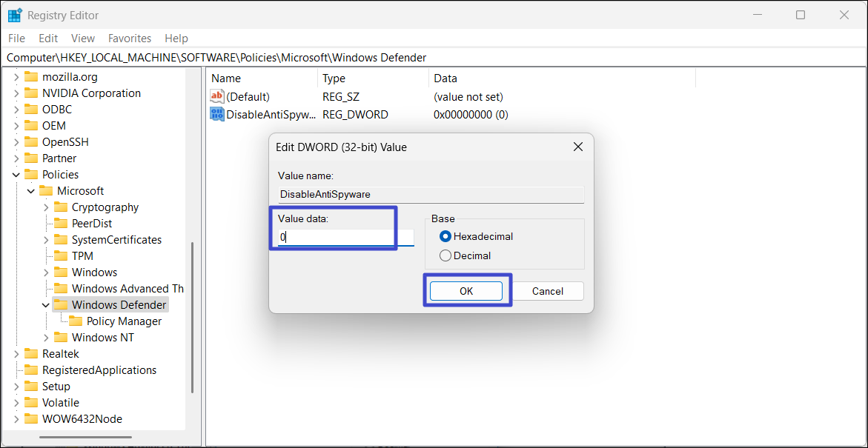Close the Edit DWORD dialog with X
Screen dimensions: 868x448
point(577,147)
